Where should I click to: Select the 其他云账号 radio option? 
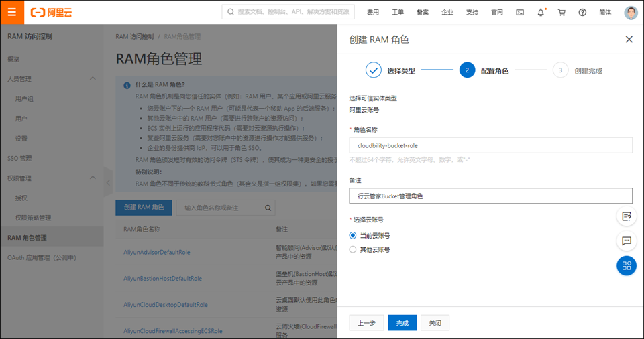[353, 249]
